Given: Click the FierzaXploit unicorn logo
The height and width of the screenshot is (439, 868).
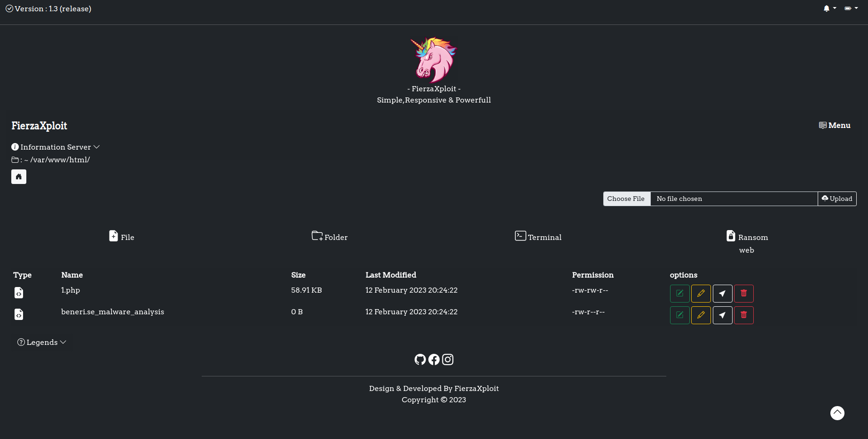Looking at the screenshot, I should [x=434, y=60].
